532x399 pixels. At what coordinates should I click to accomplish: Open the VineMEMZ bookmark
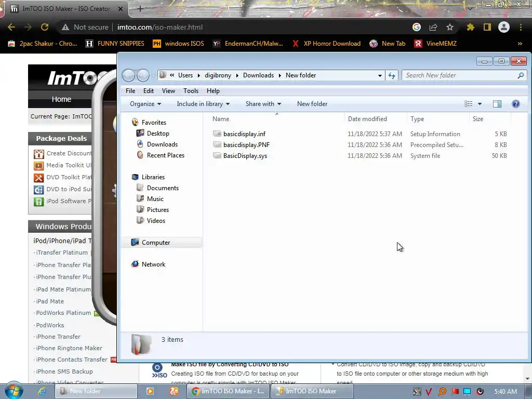[436, 44]
